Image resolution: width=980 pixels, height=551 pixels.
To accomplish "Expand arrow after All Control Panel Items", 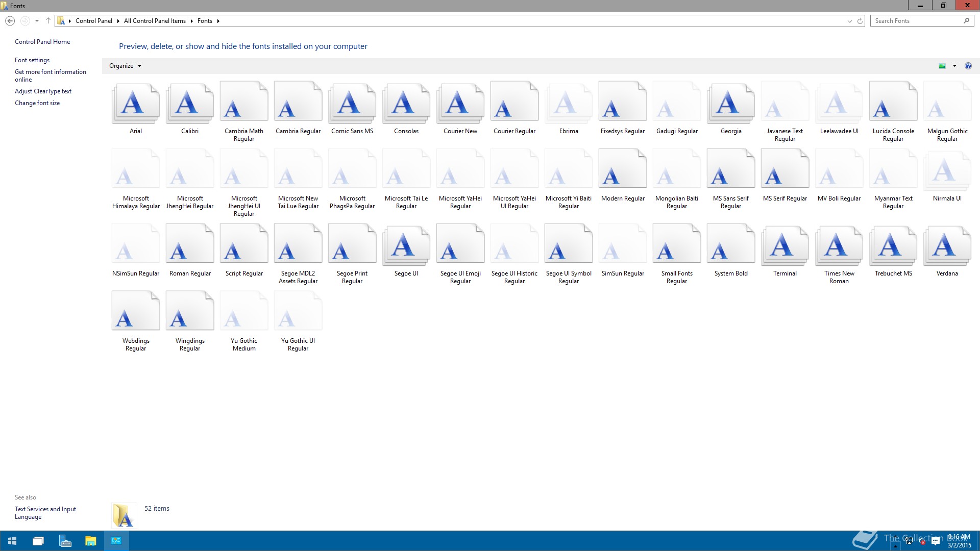I will click(191, 21).
